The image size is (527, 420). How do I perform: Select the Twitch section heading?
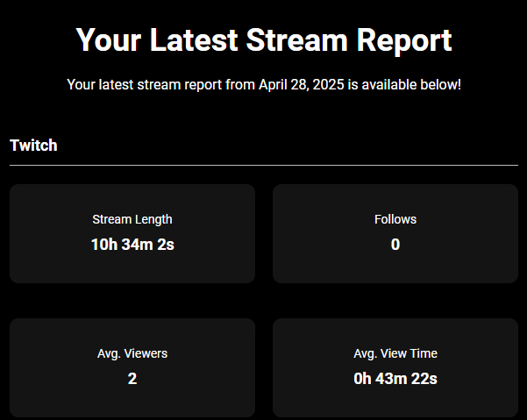[33, 146]
